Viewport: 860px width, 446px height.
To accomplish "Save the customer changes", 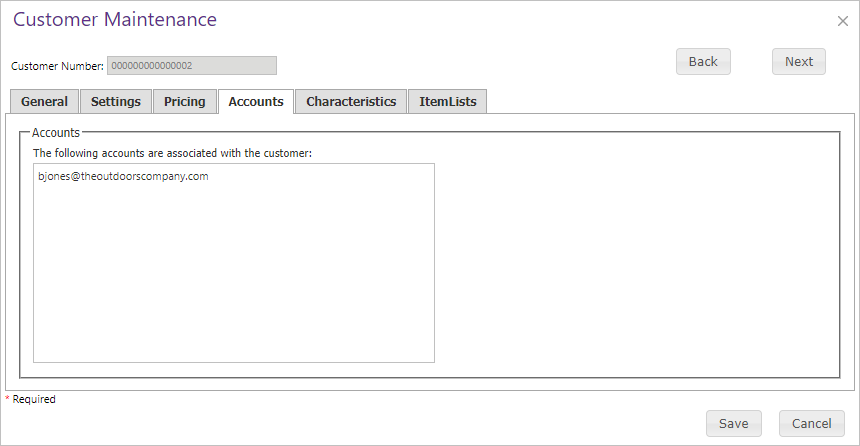I will tap(733, 424).
